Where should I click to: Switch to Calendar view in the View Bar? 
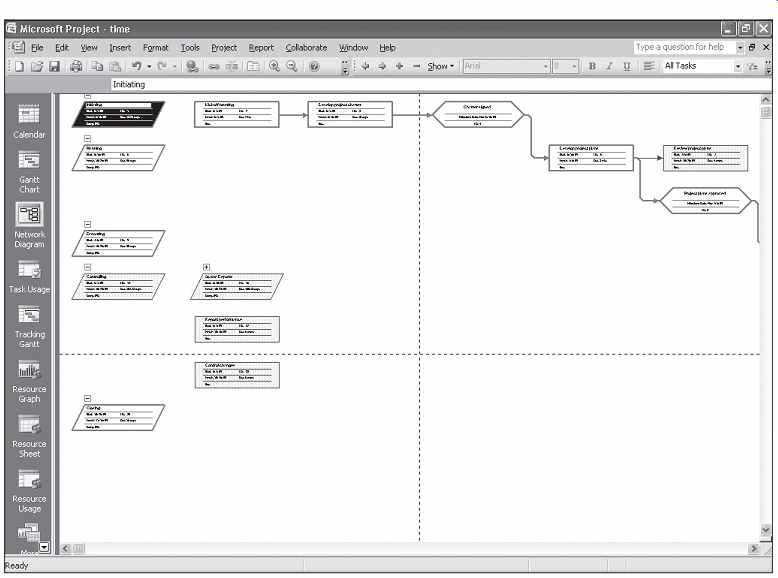[29, 121]
